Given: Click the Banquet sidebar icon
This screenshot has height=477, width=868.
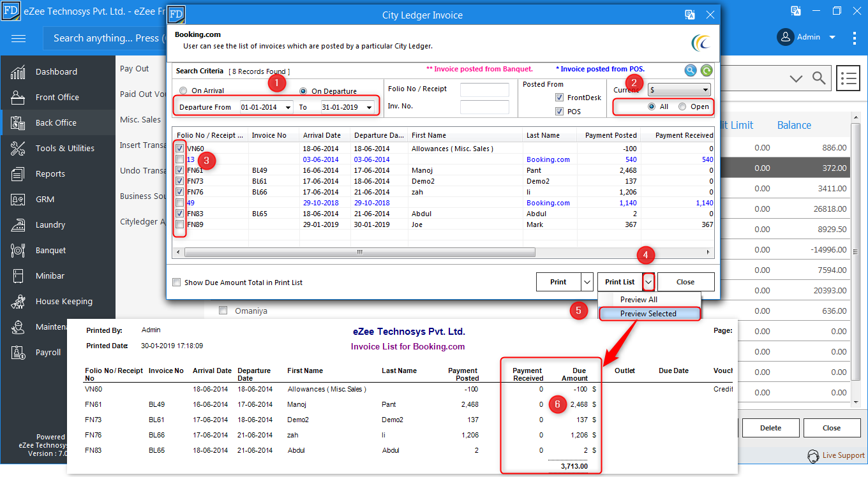Looking at the screenshot, I should [18, 251].
